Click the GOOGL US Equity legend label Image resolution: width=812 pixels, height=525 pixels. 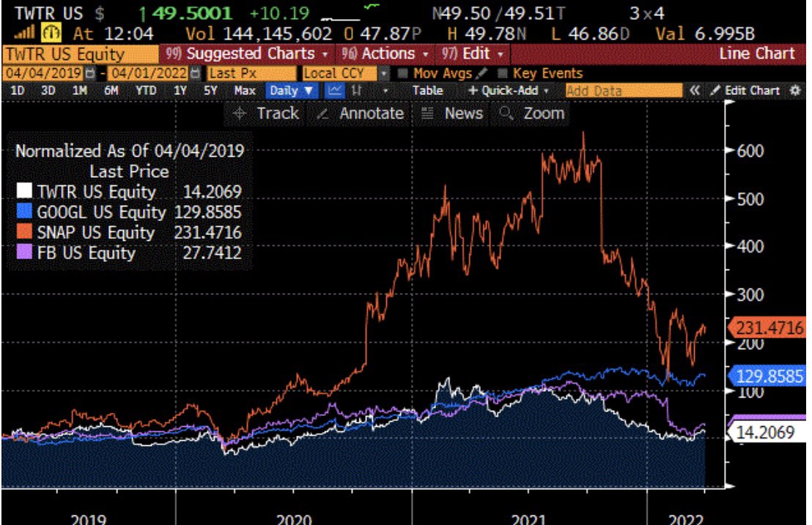pos(101,212)
